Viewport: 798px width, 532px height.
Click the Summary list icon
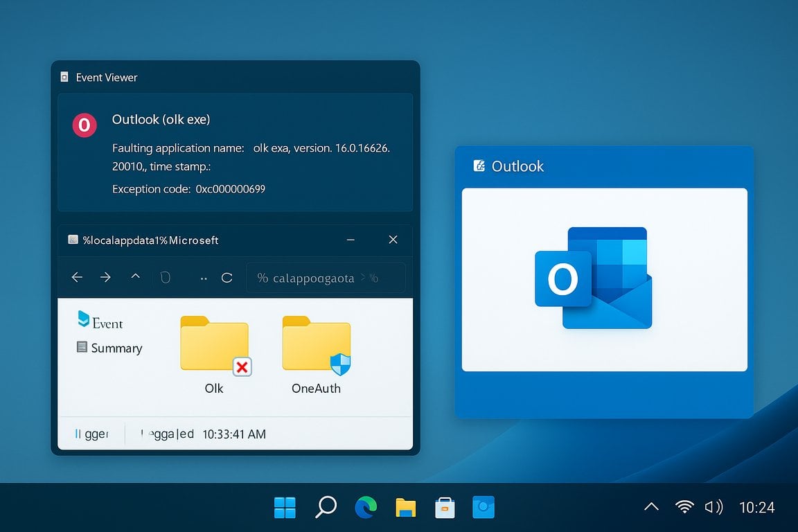tap(82, 346)
